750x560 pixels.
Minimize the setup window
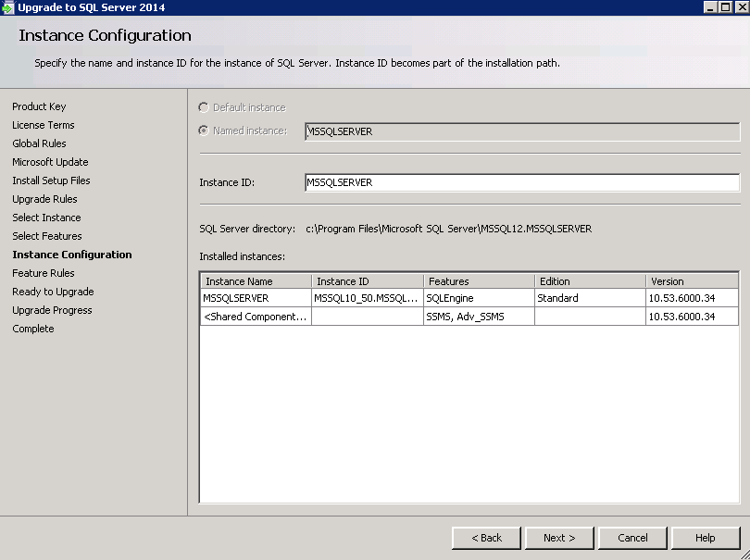(x=710, y=7)
